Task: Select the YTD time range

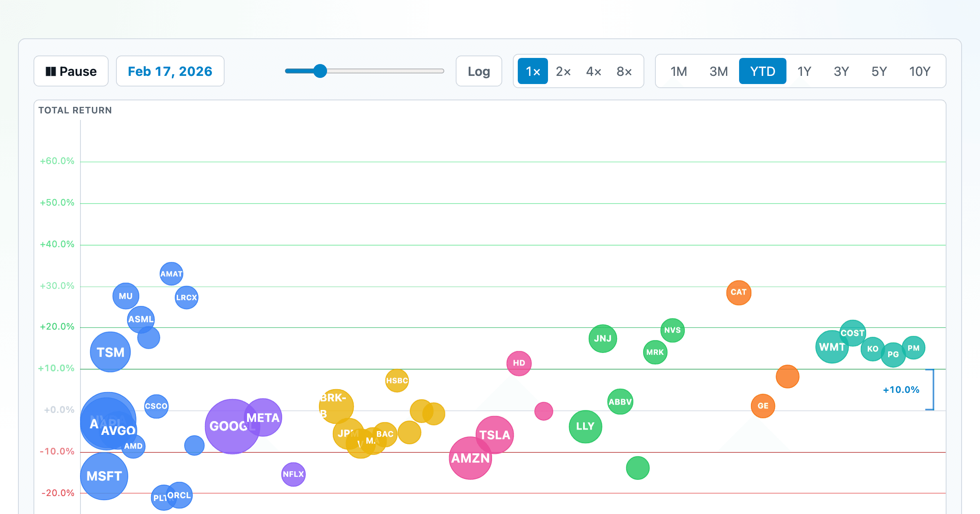Action: (763, 71)
